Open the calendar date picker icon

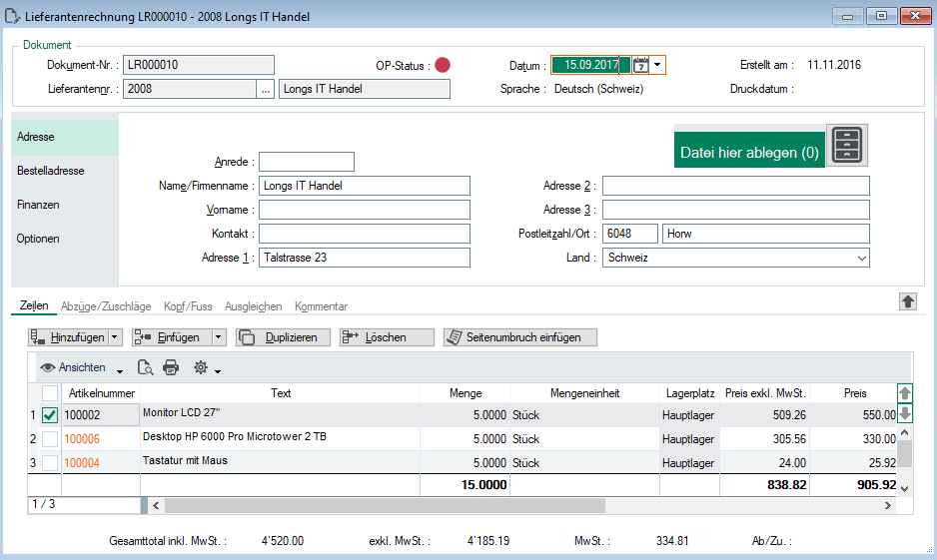coord(640,65)
